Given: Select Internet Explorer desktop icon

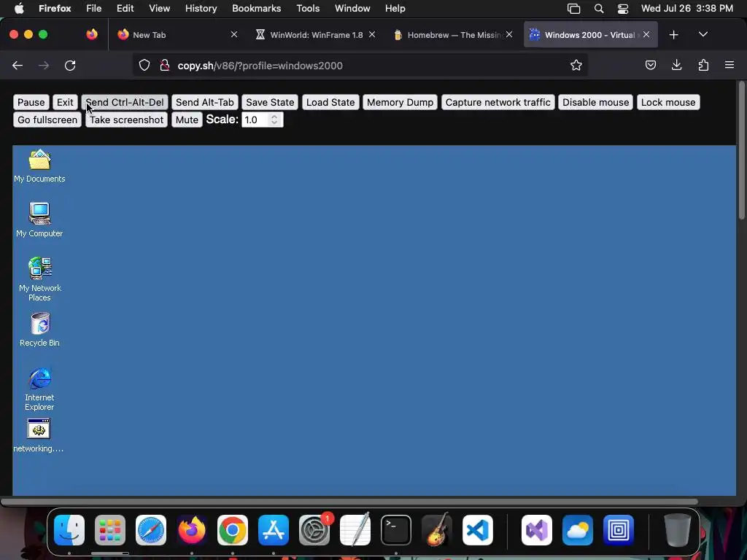Looking at the screenshot, I should [x=39, y=389].
